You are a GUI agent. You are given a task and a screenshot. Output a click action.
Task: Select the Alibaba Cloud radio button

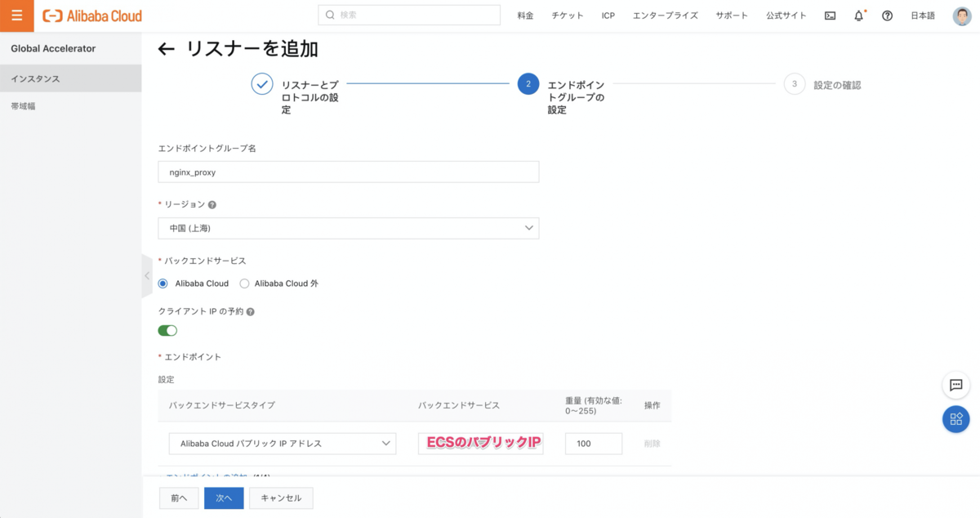pyautogui.click(x=163, y=284)
